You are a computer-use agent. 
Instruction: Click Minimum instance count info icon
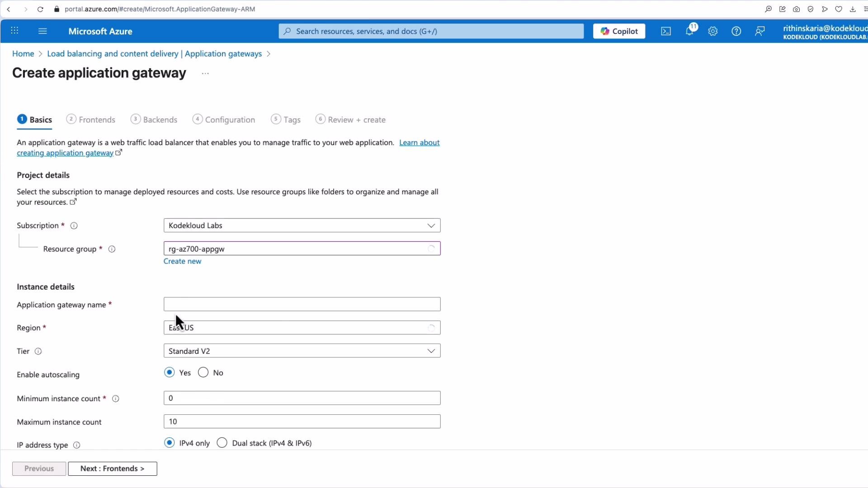(x=116, y=399)
